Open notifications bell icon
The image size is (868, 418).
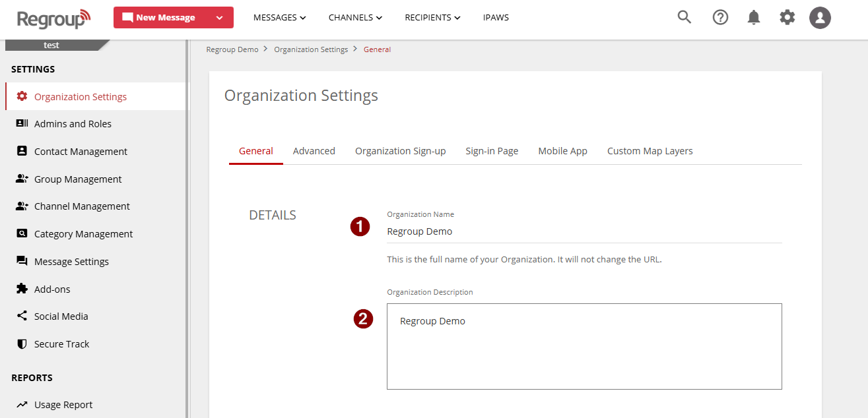pos(754,18)
